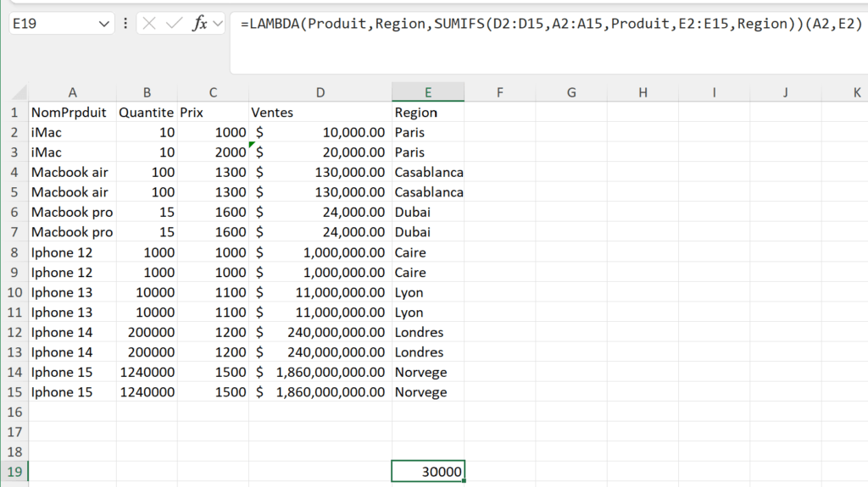Click sales value 10,000.00 in row 2
Image resolution: width=868 pixels, height=487 pixels.
[x=320, y=132]
